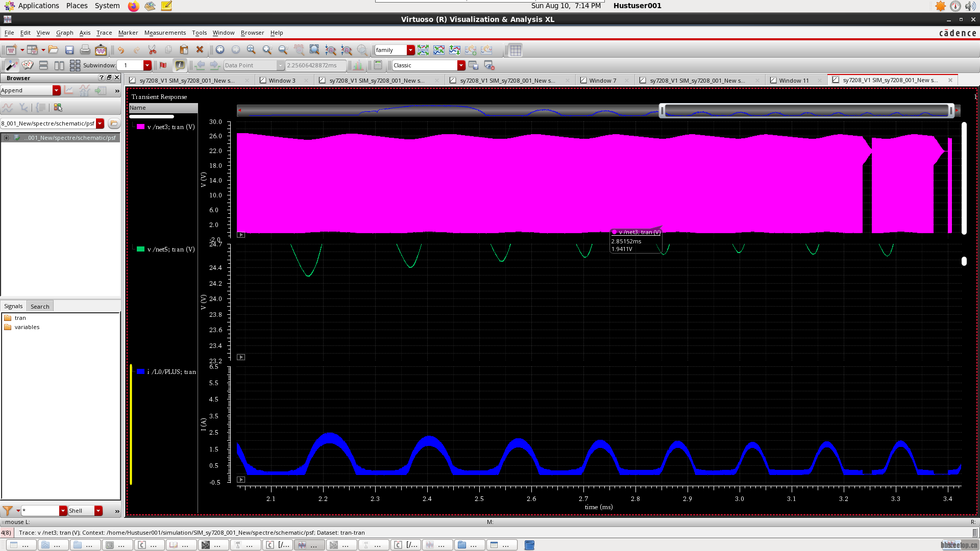The width and height of the screenshot is (980, 551).
Task: Click the magenta net3 trace color swatch
Action: pyautogui.click(x=140, y=127)
